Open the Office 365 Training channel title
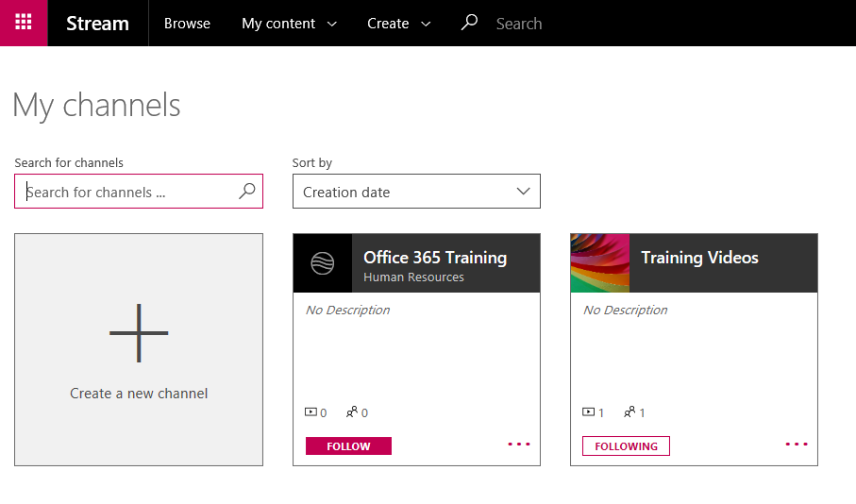The width and height of the screenshot is (856, 504). 435,258
